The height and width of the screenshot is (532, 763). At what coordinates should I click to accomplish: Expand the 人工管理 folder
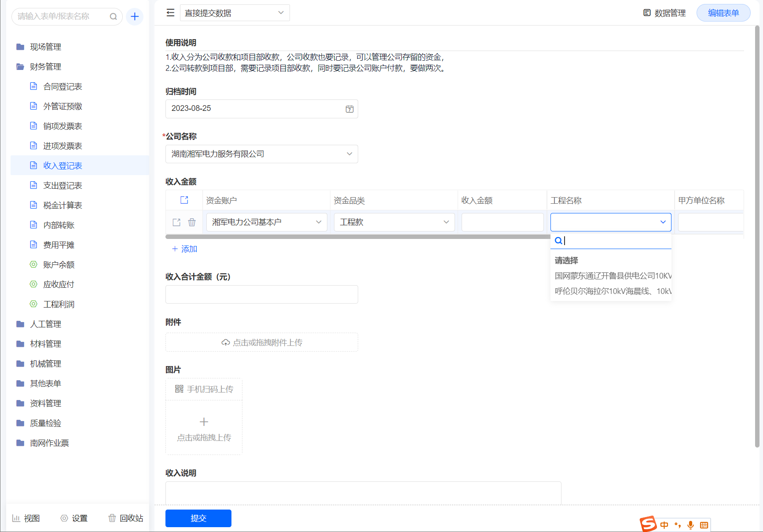pyautogui.click(x=45, y=324)
